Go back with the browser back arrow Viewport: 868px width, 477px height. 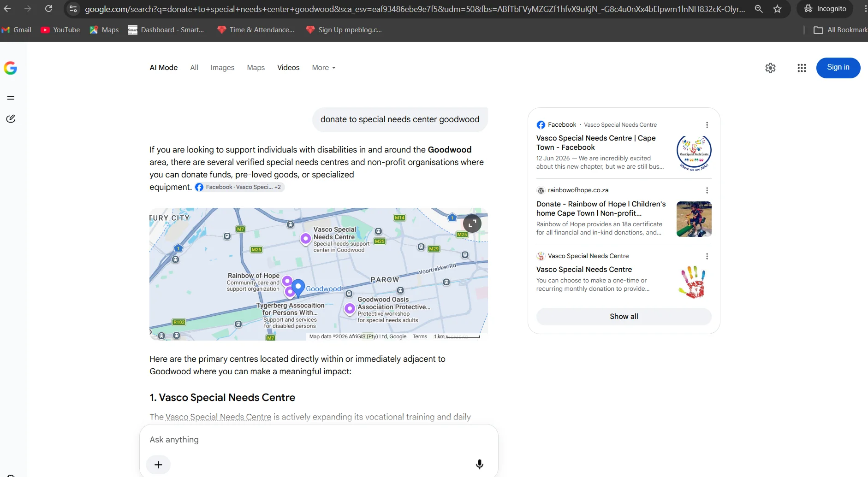(7, 9)
